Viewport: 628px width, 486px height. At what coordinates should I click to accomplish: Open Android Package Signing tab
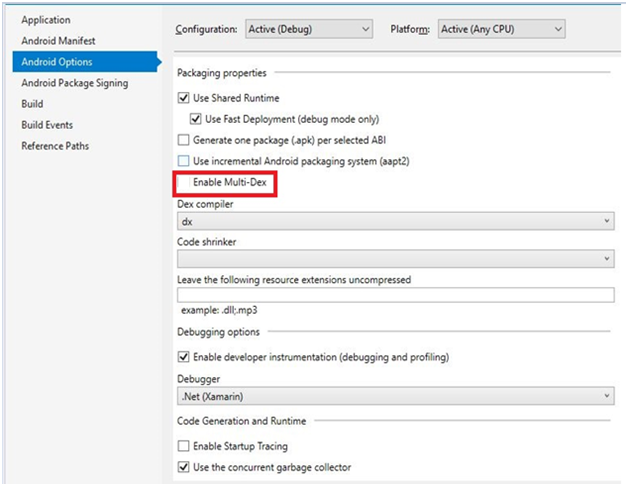pos(74,83)
